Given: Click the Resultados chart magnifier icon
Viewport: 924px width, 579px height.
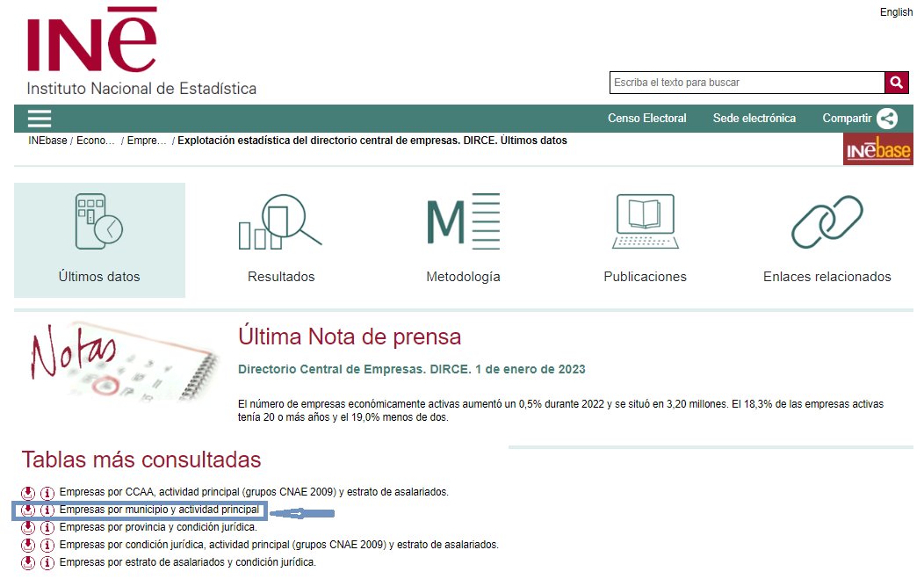Looking at the screenshot, I should [280, 221].
